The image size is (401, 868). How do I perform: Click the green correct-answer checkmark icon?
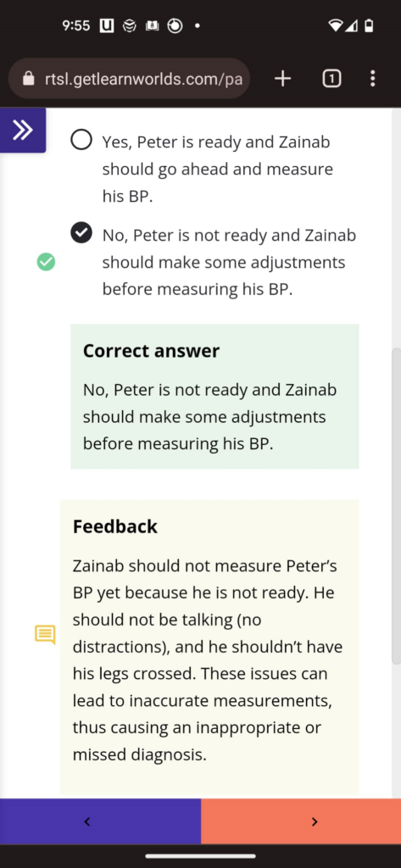[46, 261]
